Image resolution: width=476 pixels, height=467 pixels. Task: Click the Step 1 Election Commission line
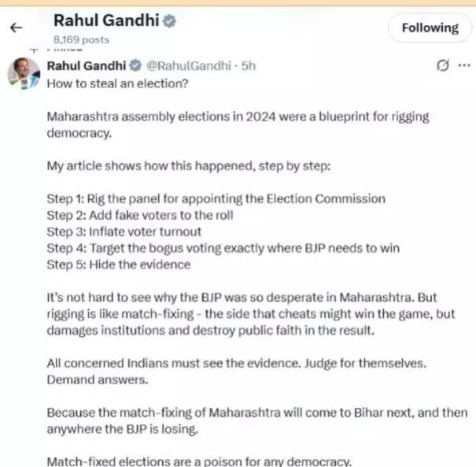[216, 198]
